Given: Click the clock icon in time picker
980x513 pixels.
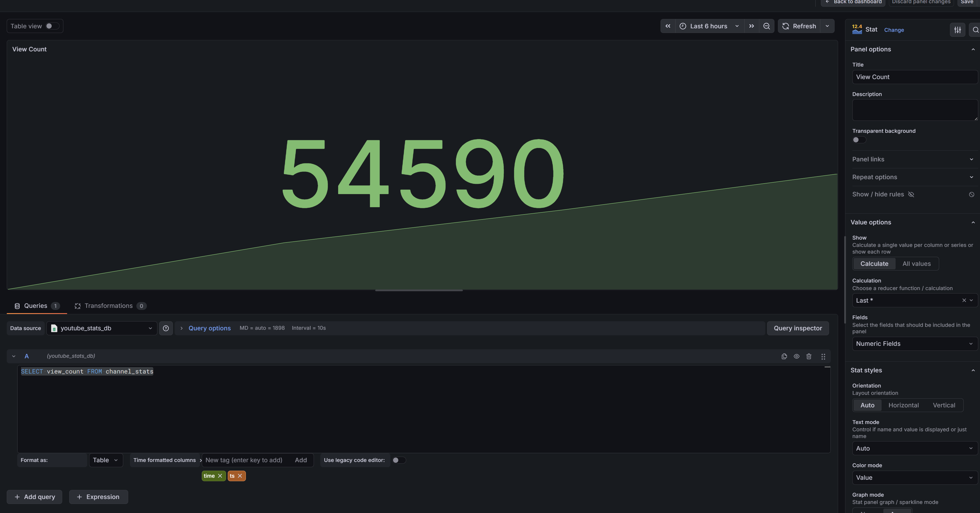Looking at the screenshot, I should [x=683, y=26].
